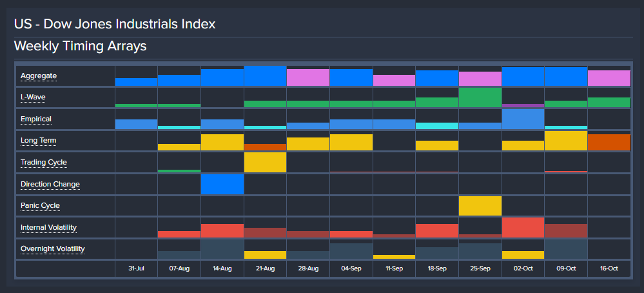Click the red Internal Volatility bar for 02-Oct
The width and height of the screenshot is (644, 293).
[x=523, y=228]
